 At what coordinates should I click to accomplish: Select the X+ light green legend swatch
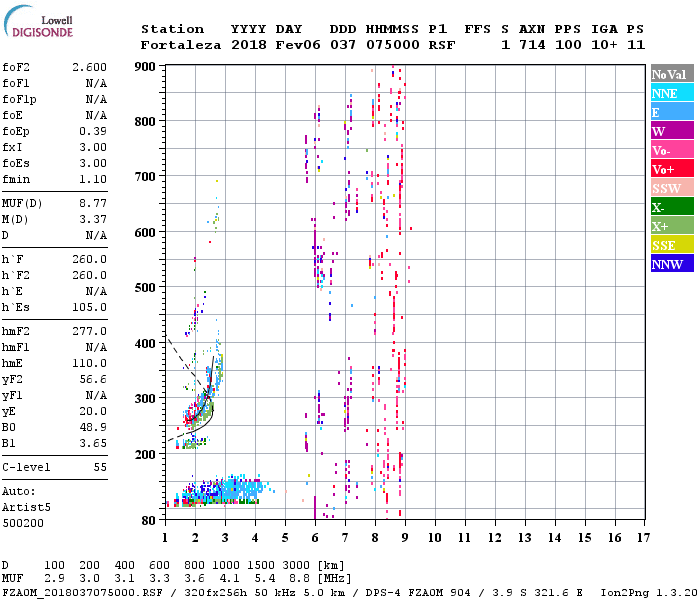672,225
